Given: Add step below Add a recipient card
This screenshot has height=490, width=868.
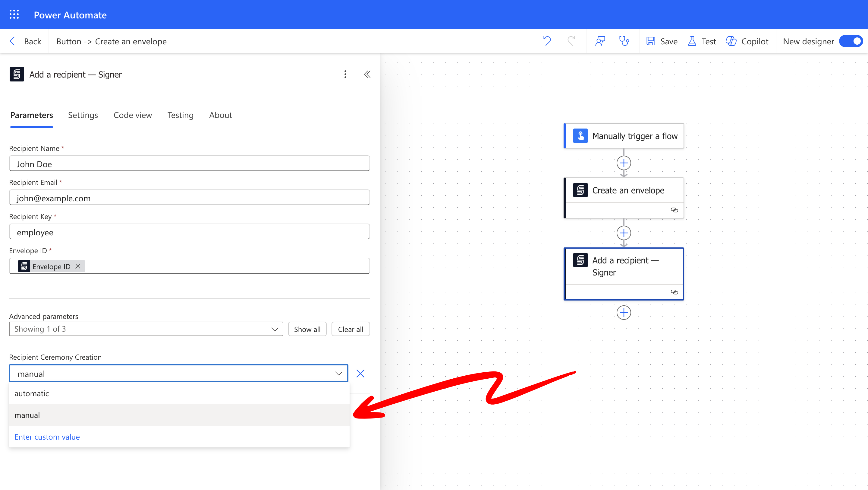Looking at the screenshot, I should (x=624, y=313).
